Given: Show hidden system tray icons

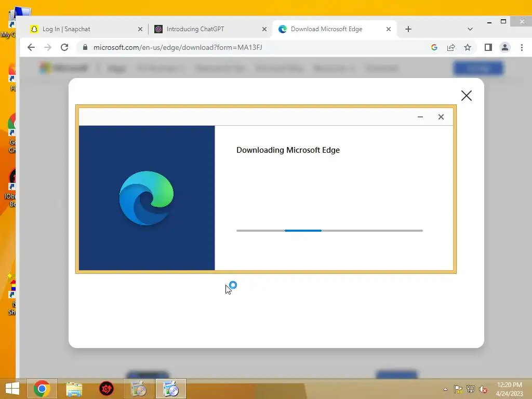Looking at the screenshot, I should [445, 389].
